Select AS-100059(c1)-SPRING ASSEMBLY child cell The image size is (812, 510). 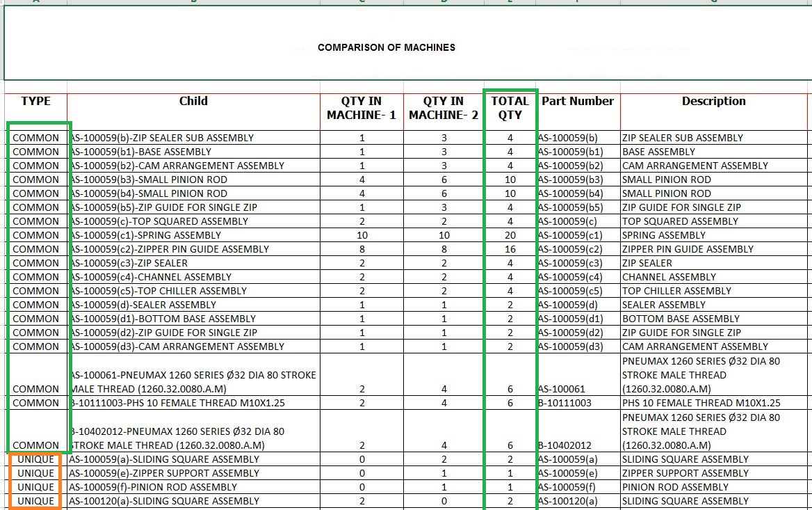pyautogui.click(x=193, y=234)
